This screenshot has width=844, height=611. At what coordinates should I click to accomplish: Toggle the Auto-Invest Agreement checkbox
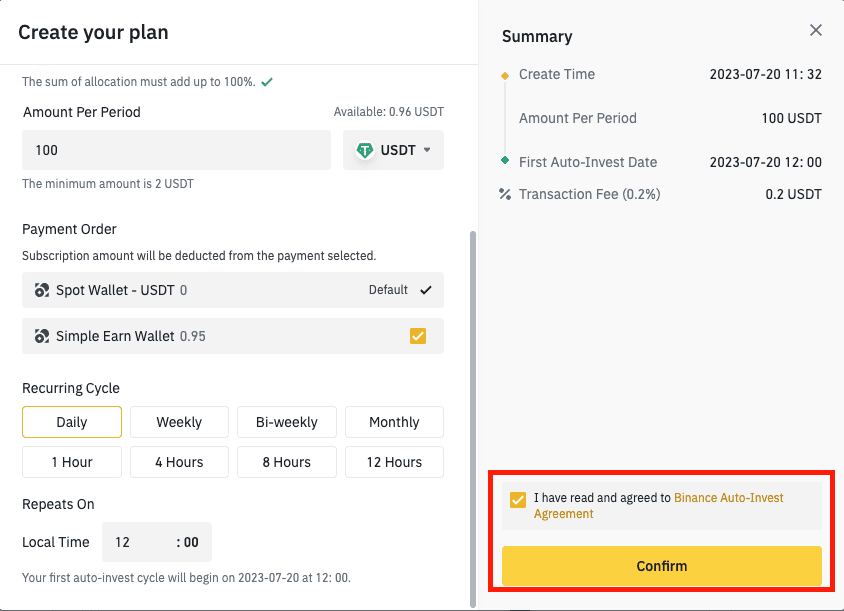coord(518,500)
